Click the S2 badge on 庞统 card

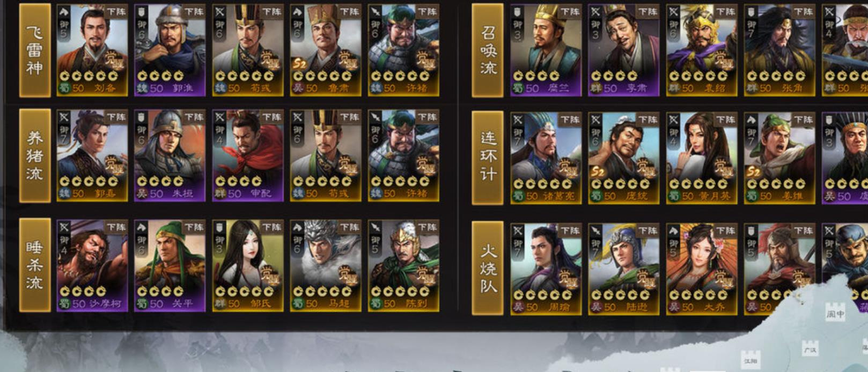(x=598, y=172)
